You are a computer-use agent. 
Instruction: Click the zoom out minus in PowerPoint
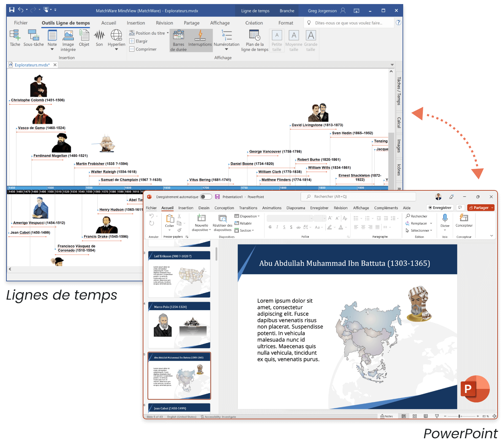click(x=445, y=416)
